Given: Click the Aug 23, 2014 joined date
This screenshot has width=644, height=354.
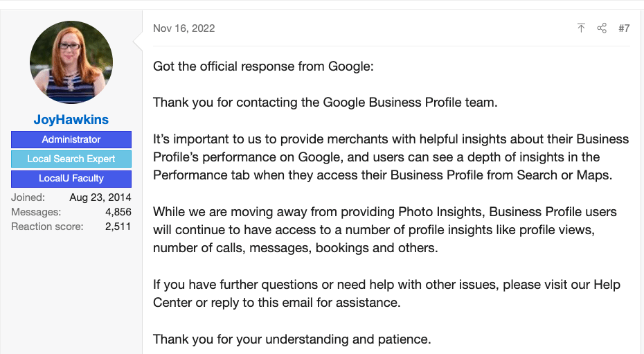Looking at the screenshot, I should click(100, 197).
